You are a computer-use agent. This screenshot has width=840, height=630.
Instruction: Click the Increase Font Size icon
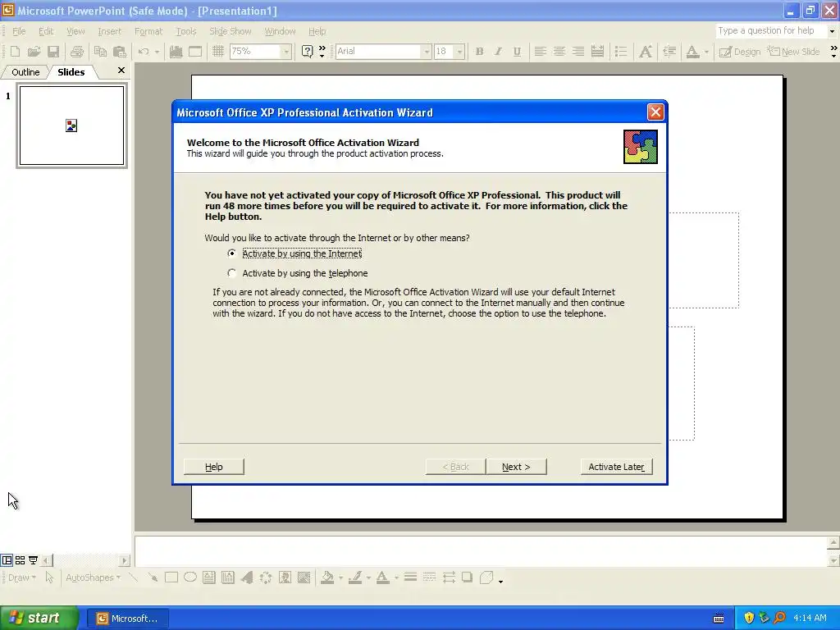[x=646, y=52]
